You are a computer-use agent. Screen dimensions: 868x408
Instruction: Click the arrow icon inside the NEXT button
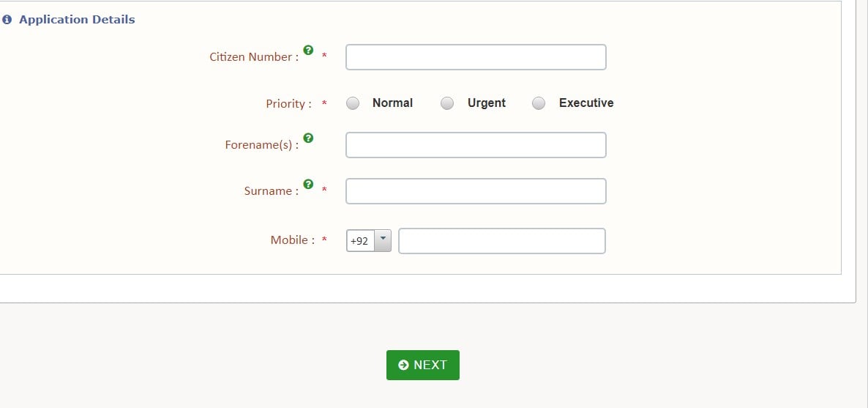point(403,365)
